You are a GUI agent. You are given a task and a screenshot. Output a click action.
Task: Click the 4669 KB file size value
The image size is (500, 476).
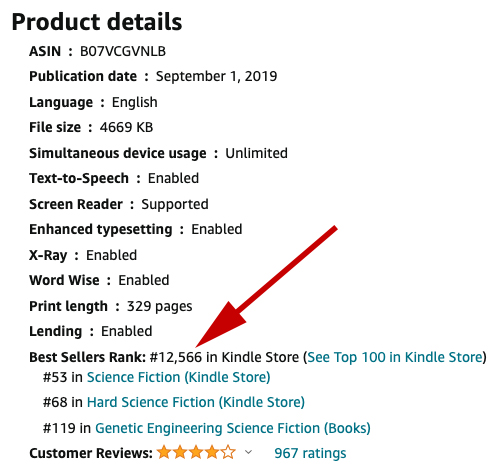[126, 127]
